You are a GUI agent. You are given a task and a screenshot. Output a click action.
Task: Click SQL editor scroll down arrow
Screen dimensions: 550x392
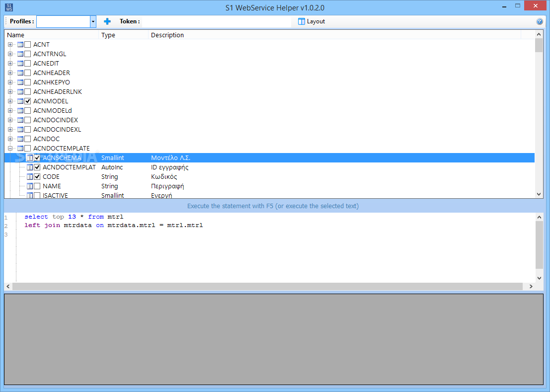tap(539, 278)
